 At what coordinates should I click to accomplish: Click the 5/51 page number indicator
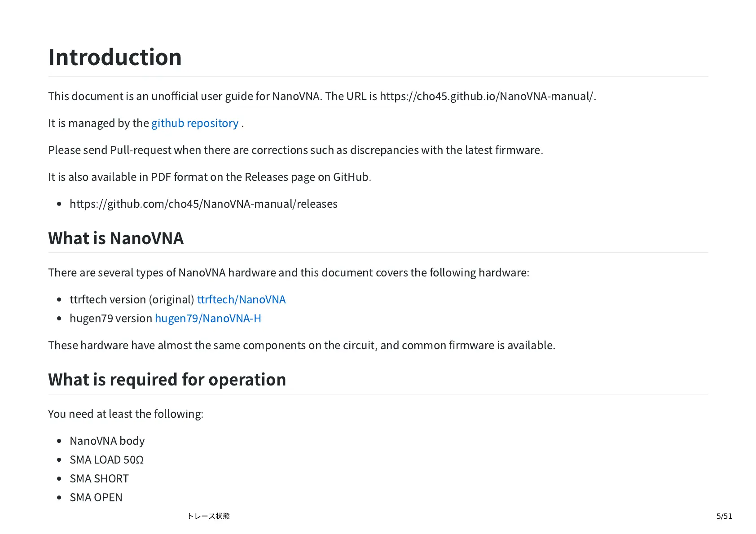(724, 516)
